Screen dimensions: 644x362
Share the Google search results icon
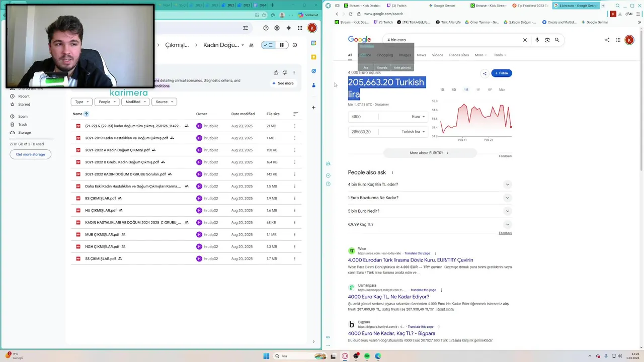pos(607,40)
